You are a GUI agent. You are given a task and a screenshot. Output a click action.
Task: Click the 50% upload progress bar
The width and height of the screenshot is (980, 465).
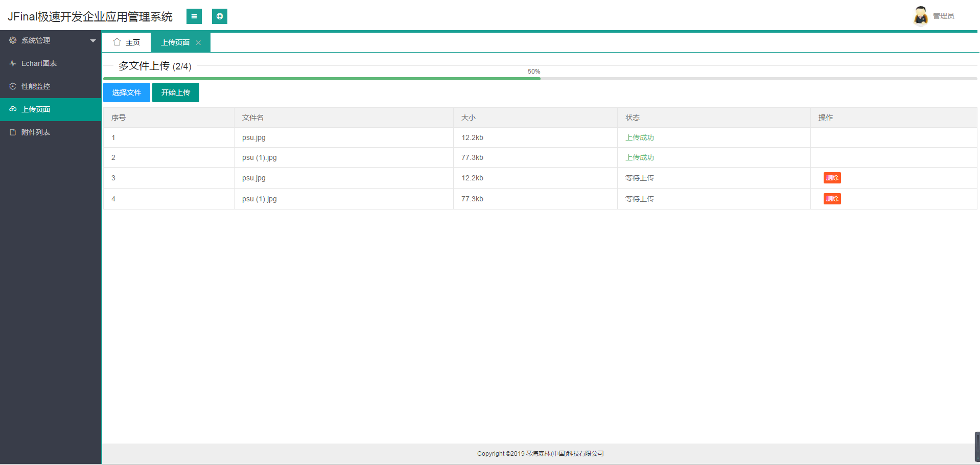coord(540,79)
